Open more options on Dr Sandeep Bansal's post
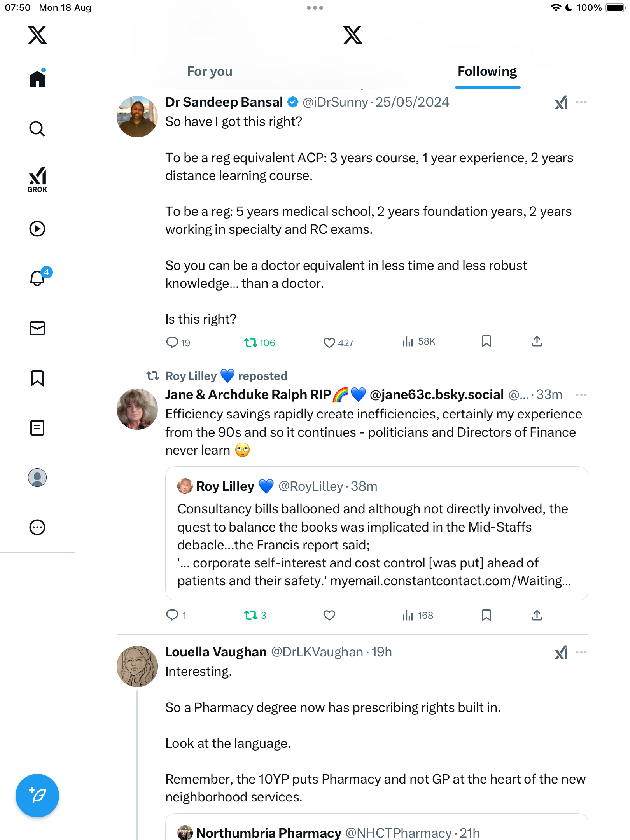This screenshot has width=630, height=840. 581,102
